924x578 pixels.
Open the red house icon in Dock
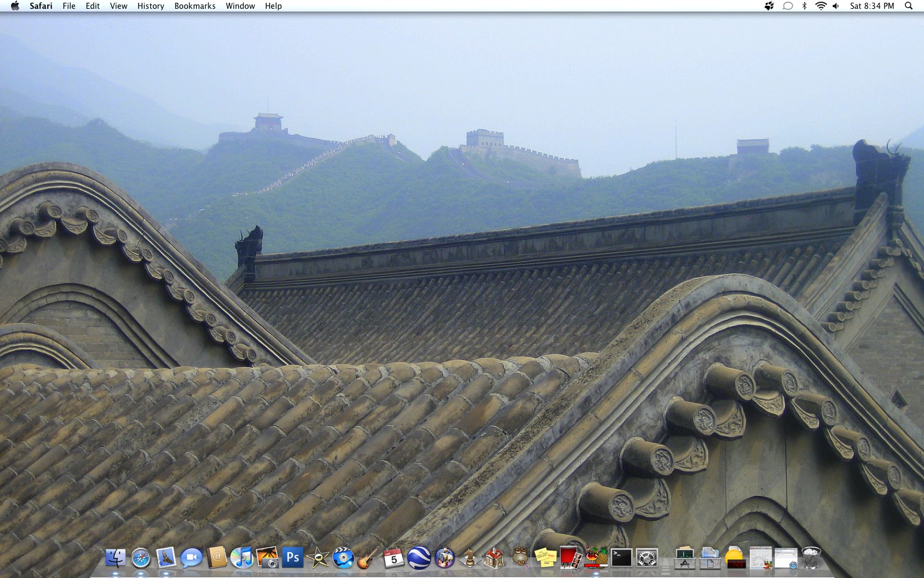point(494,558)
